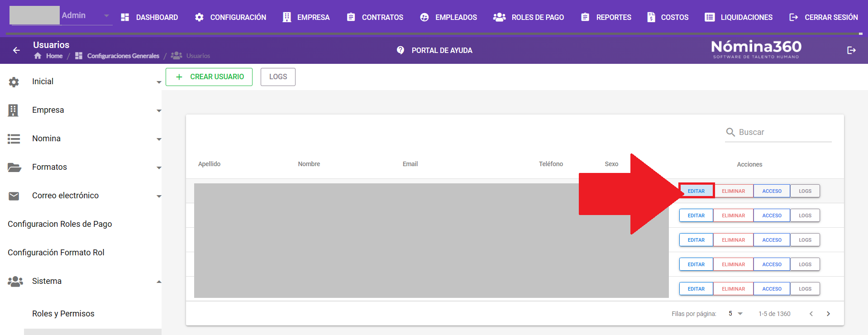This screenshot has height=335, width=868.
Task: Open COSTOS menu
Action: point(675,17)
